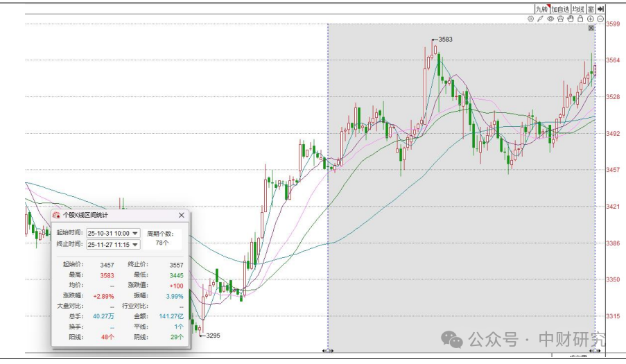Image resolution: width=626 pixels, height=364 pixels.
Task: Toggle the eye visibility icon
Action: tap(550, 19)
